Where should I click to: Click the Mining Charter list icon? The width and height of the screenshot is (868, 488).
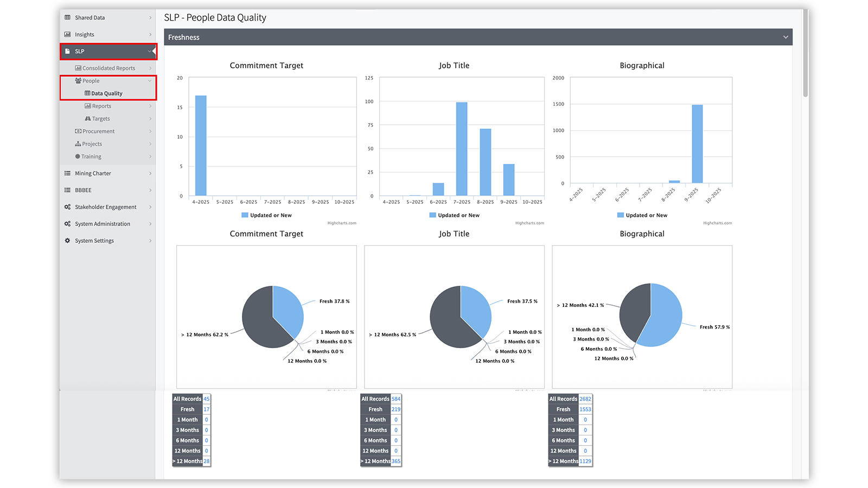pyautogui.click(x=68, y=174)
